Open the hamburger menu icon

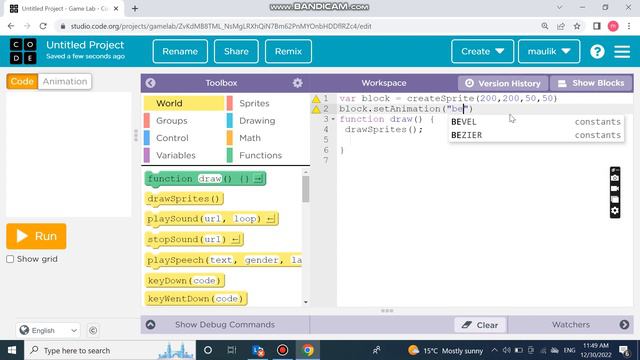[x=622, y=51]
